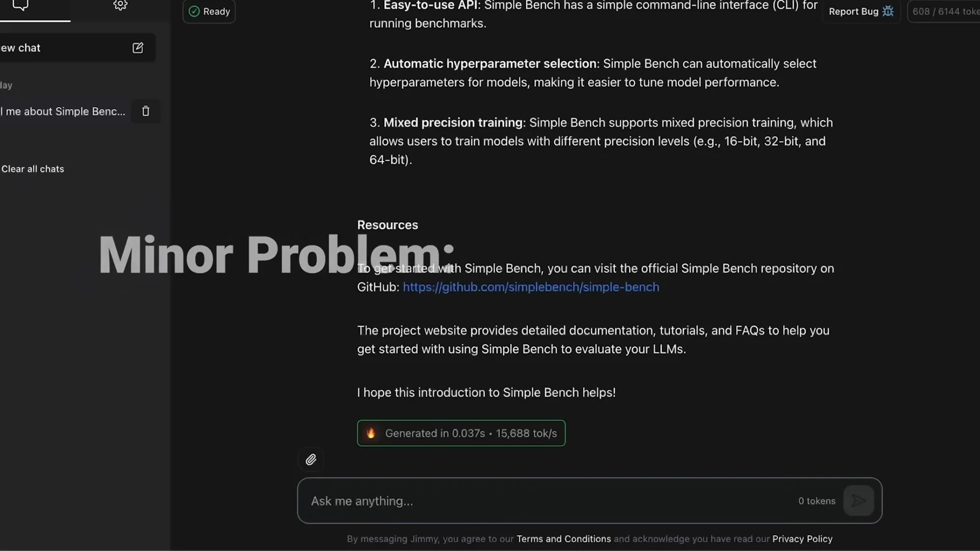Click the Resources heading
The image size is (980, 551).
click(388, 225)
